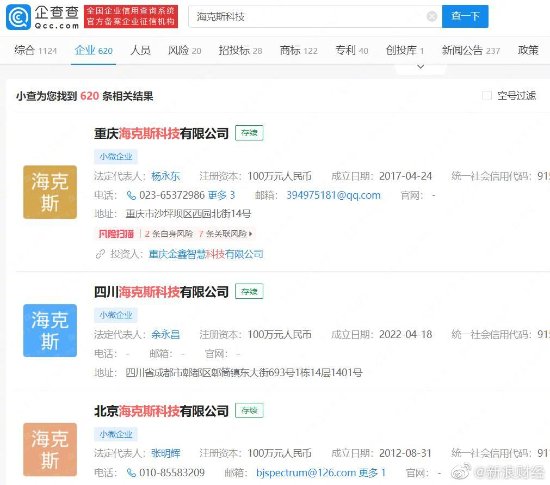The width and height of the screenshot is (550, 485).
Task: Click the 查一下 search button
Action: [x=465, y=16]
